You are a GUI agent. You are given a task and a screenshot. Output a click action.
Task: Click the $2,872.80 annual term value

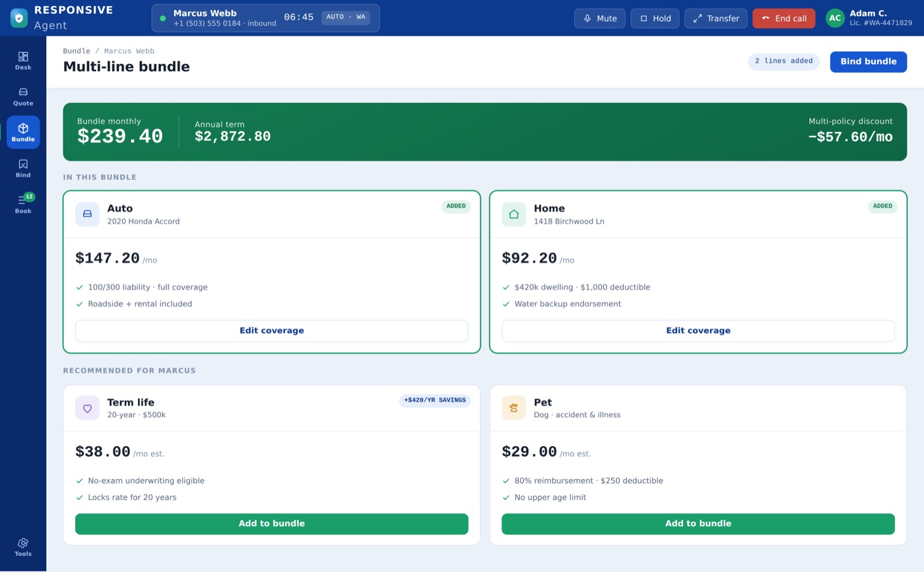tap(232, 137)
